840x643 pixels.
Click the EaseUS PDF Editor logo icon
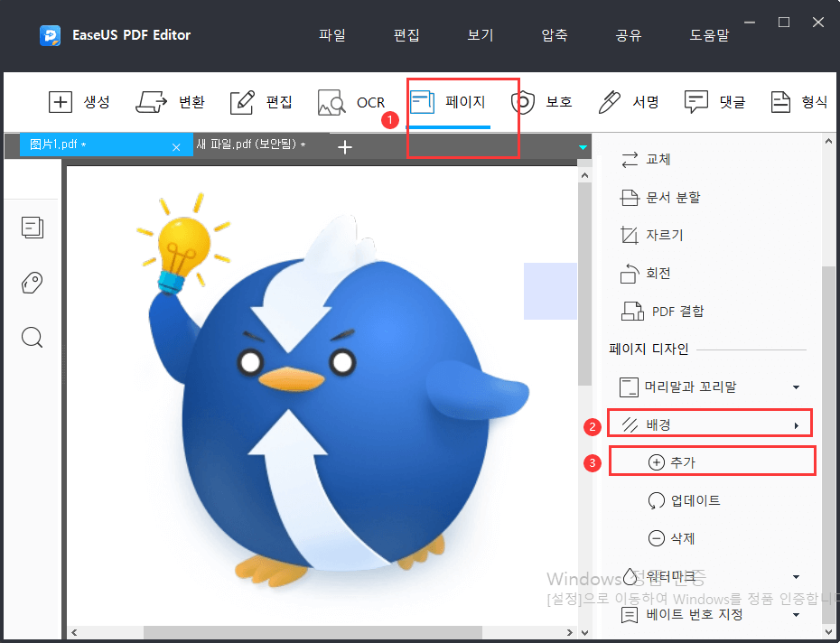(x=51, y=35)
